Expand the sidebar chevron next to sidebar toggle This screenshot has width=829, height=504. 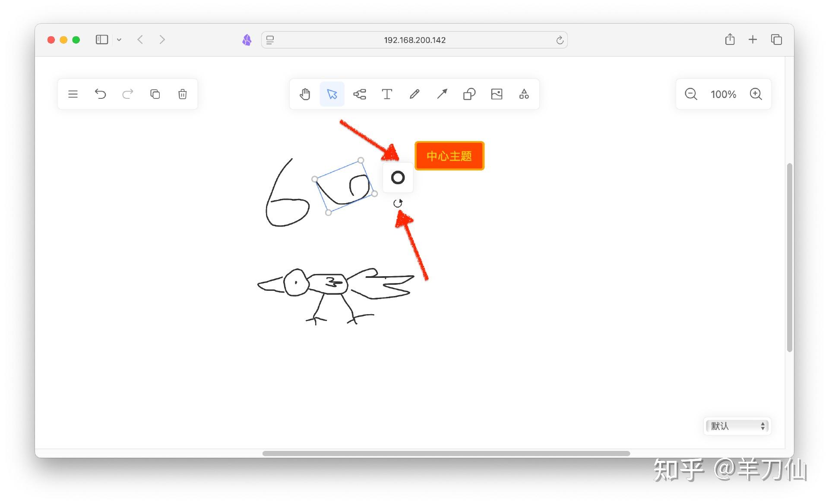(119, 40)
